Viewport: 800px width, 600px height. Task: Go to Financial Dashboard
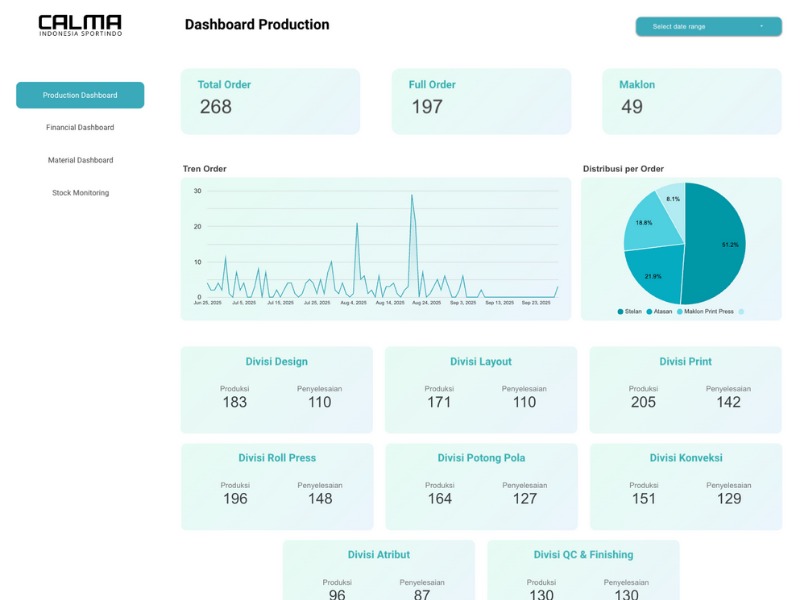click(x=80, y=128)
